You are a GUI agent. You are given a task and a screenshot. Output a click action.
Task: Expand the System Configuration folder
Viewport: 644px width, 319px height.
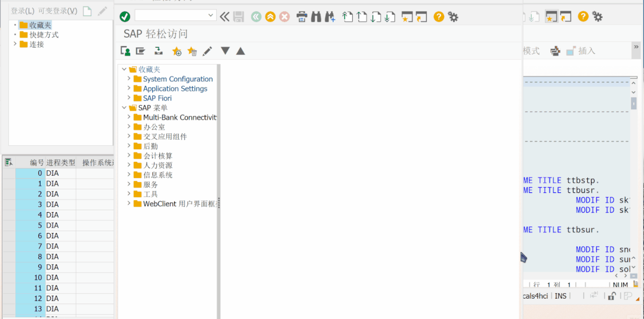click(x=129, y=78)
